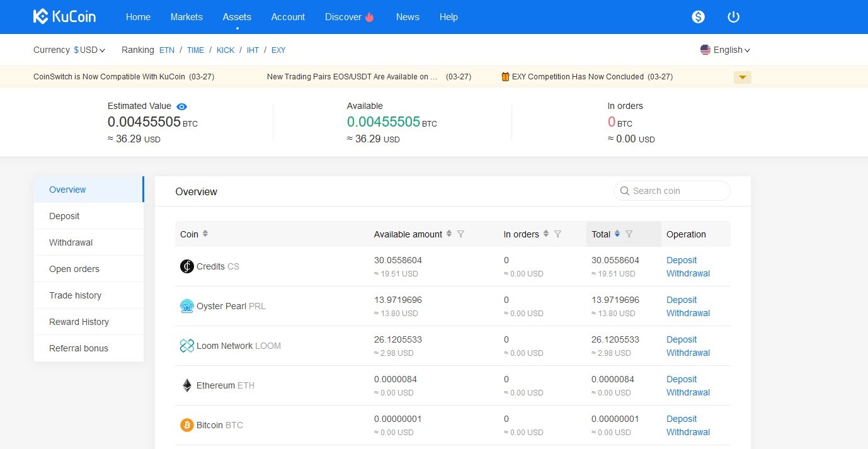
Task: Click the gift icon beside EXY Competition
Action: 505,77
